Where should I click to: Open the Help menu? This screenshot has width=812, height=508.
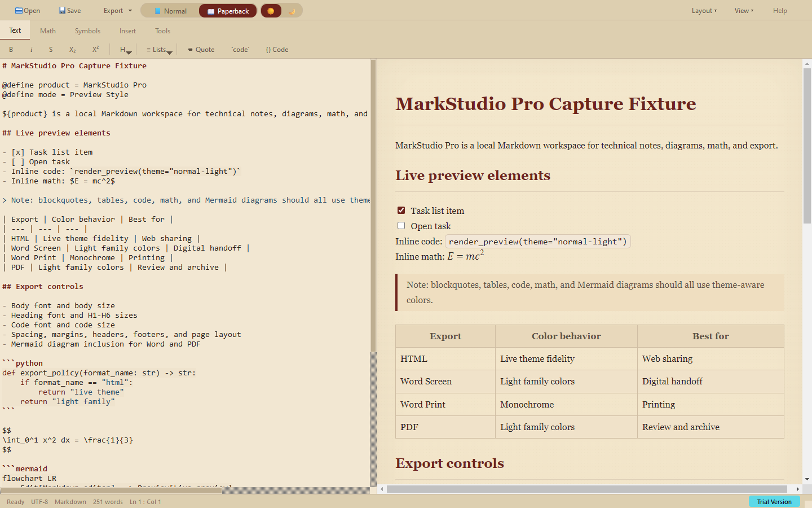[x=780, y=11]
